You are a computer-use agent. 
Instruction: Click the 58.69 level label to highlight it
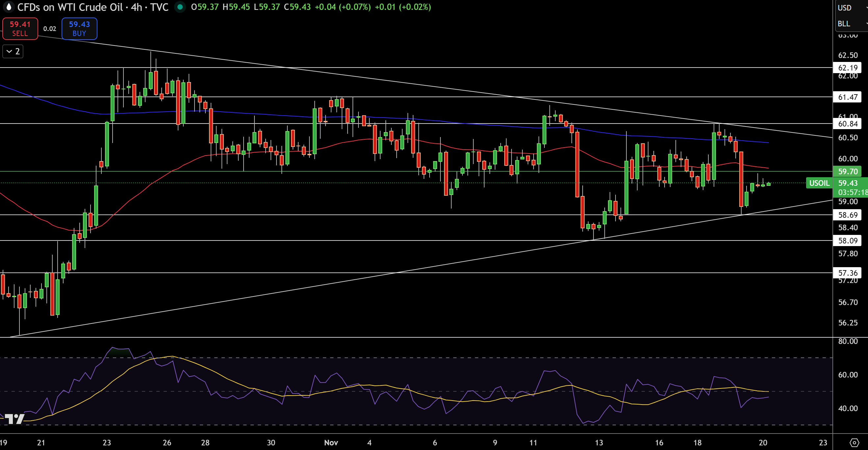[x=848, y=215]
